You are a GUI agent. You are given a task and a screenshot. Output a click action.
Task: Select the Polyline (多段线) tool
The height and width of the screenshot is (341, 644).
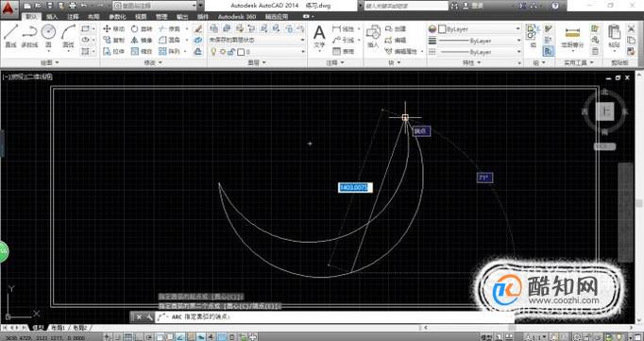point(29,36)
